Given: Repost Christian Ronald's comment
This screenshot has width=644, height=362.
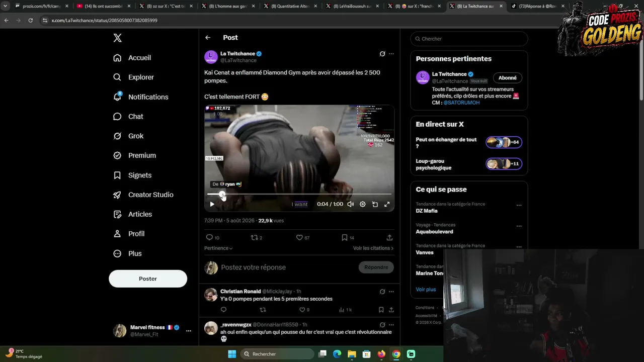Looking at the screenshot, I should pyautogui.click(x=263, y=310).
